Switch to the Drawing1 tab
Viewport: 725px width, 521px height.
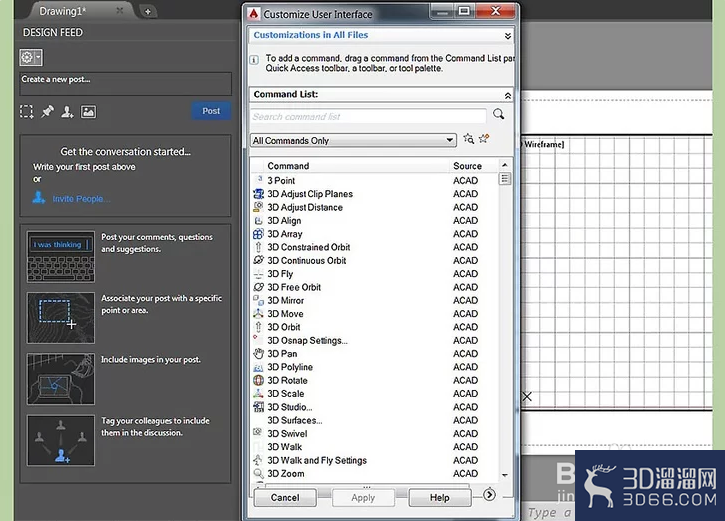point(63,11)
